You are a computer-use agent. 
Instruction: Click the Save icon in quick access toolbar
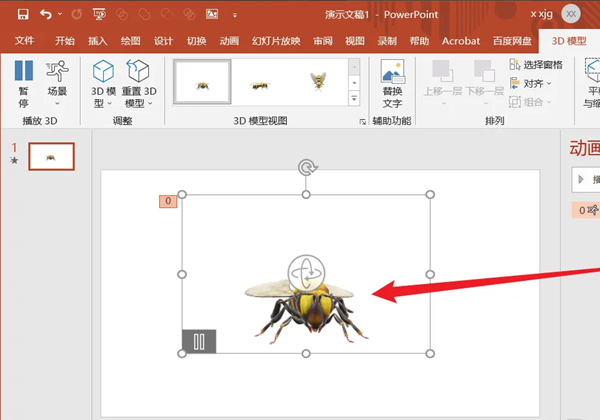[x=23, y=15]
